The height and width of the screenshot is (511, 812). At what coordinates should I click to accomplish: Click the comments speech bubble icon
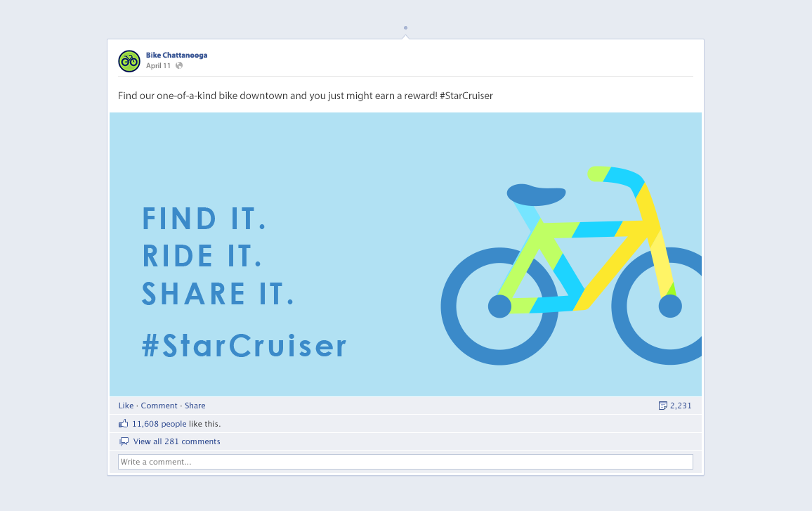[x=124, y=441]
